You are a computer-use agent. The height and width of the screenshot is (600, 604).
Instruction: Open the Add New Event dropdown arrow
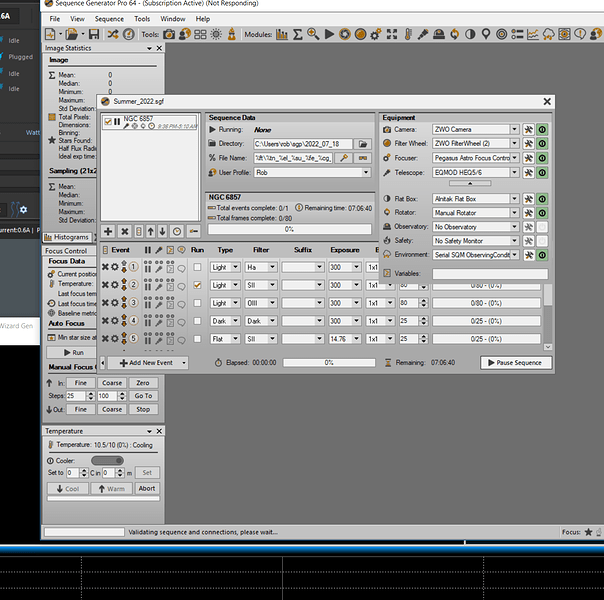(184, 363)
